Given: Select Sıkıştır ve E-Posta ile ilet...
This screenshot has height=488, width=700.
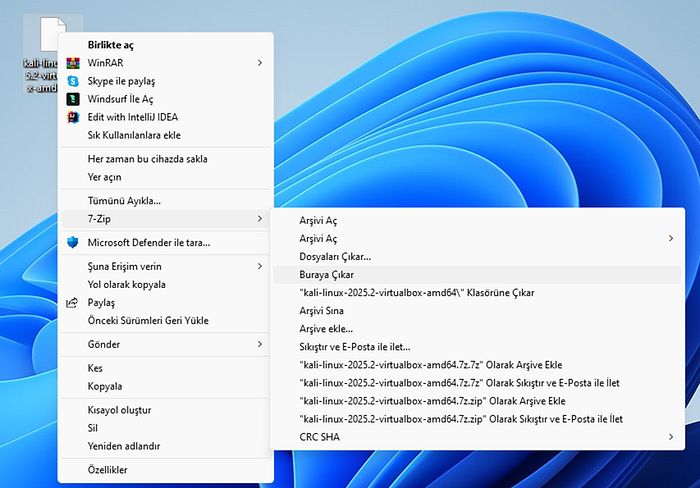Looking at the screenshot, I should pyautogui.click(x=477, y=347).
